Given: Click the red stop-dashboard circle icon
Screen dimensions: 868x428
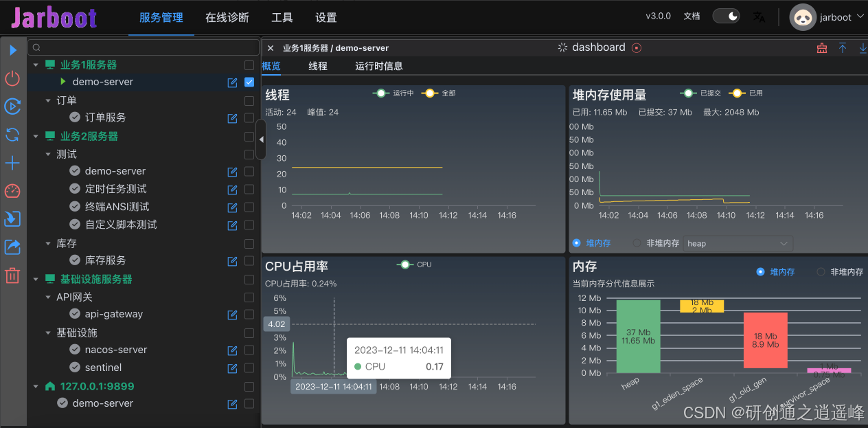Looking at the screenshot, I should (x=637, y=47).
